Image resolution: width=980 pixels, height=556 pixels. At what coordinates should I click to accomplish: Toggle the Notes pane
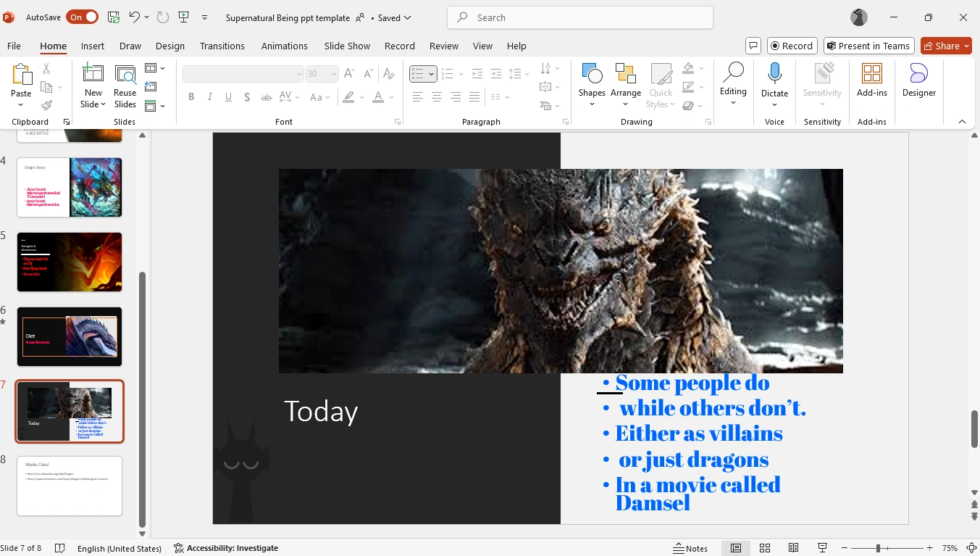pyautogui.click(x=691, y=548)
